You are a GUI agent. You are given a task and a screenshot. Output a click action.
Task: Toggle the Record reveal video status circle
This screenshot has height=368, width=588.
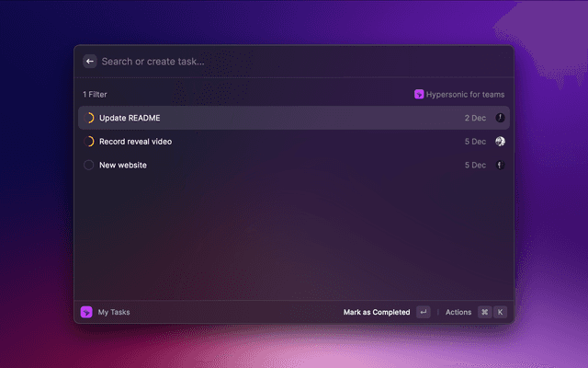pos(89,142)
